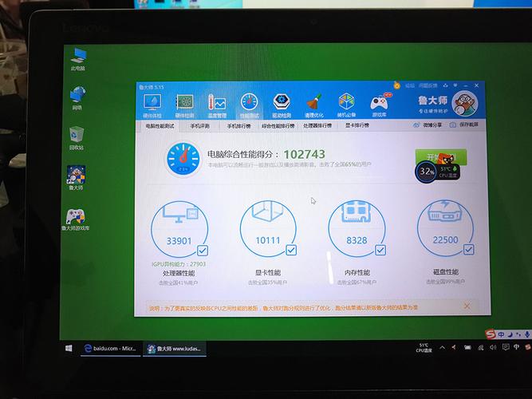This screenshot has width=532, height=399.
Task: Switch to the 手机评测 tab
Action: tap(199, 126)
